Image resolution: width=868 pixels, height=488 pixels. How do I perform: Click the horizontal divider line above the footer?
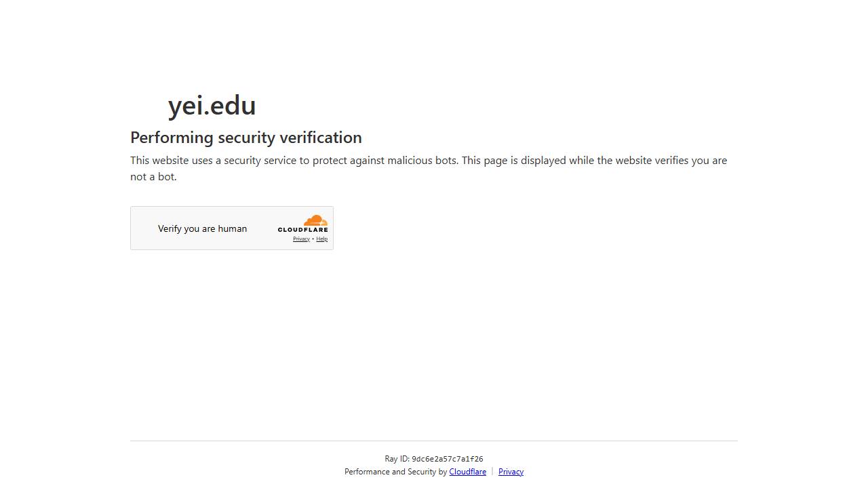tap(434, 441)
